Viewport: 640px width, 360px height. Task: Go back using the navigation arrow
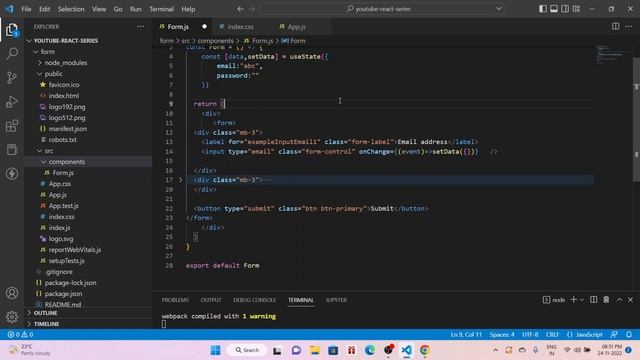(240, 9)
